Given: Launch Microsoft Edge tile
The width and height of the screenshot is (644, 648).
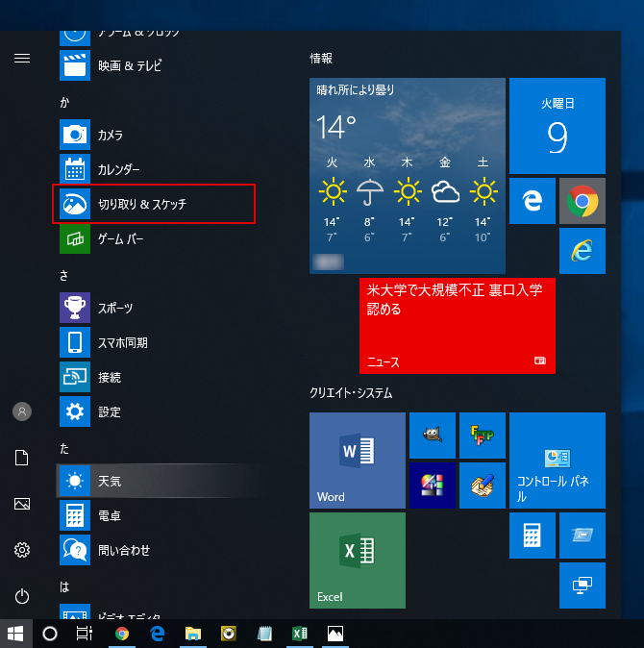Looking at the screenshot, I should 533,201.
